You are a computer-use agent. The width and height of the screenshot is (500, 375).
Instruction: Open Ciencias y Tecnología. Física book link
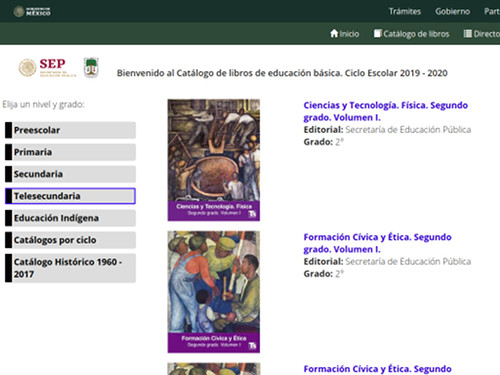pos(385,111)
